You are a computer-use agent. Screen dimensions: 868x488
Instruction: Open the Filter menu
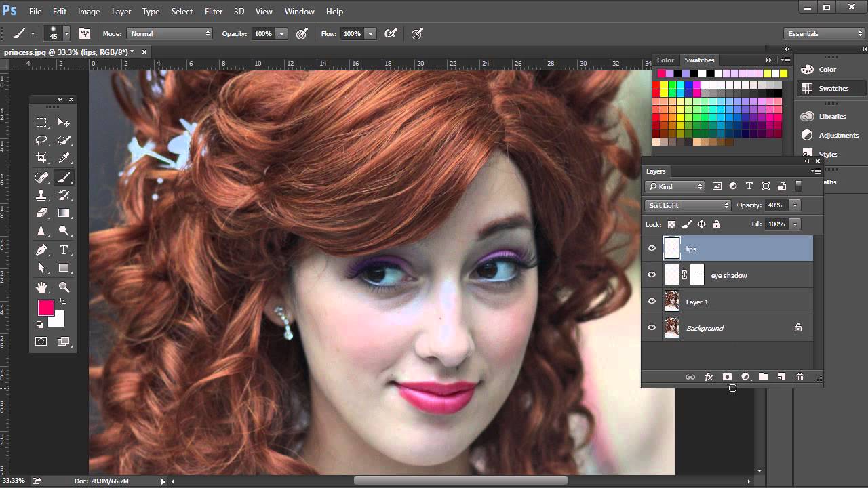214,12
